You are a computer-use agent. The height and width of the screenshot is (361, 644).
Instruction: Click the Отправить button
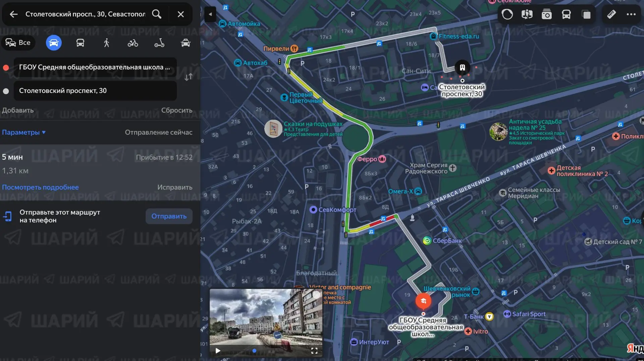pos(169,216)
